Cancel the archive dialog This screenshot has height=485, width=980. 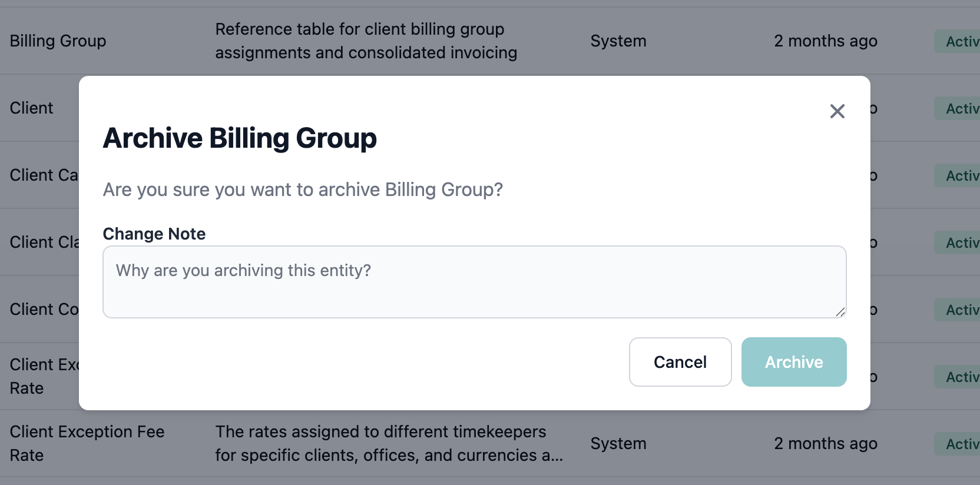click(x=680, y=362)
